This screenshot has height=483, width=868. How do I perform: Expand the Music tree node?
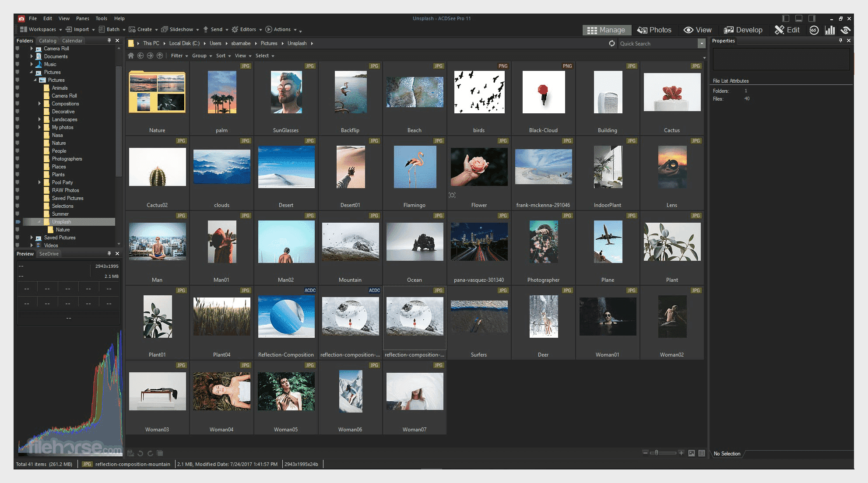[32, 64]
